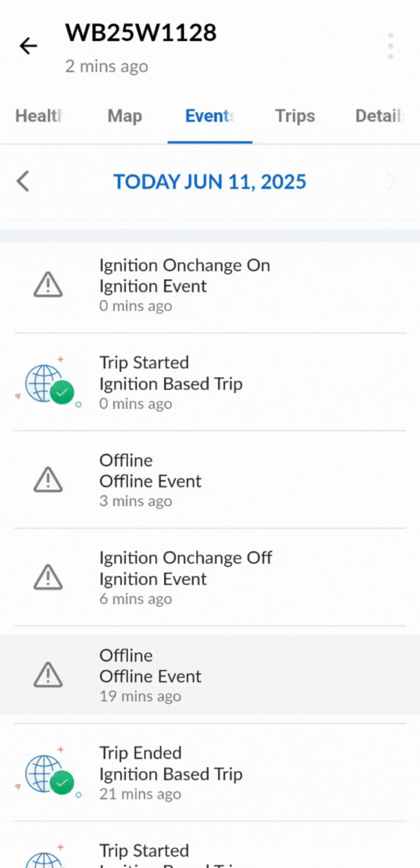This screenshot has width=420, height=868.
Task: Open the TODAY JUN 11, 2025 date picker
Action: coord(209,181)
